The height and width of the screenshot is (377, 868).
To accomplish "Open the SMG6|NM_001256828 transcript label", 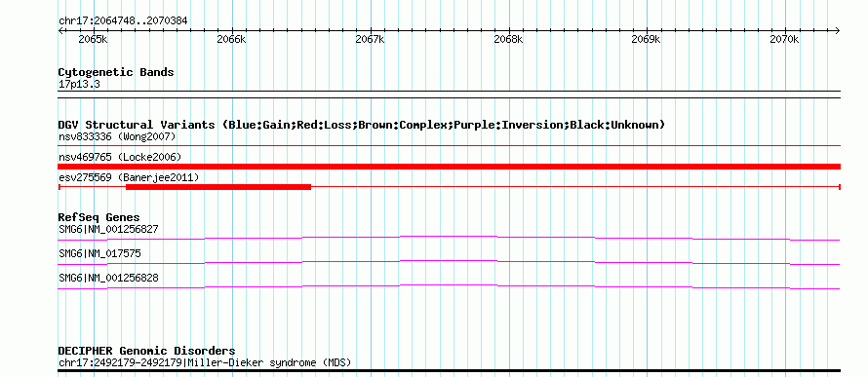I will (x=108, y=278).
